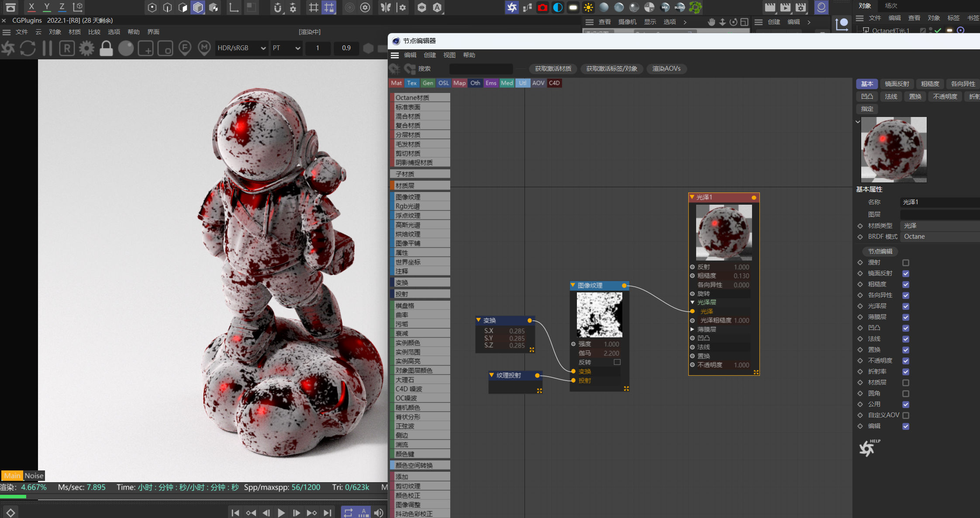Toggle the Tex node filter button
Screen dimensions: 980x518
click(412, 83)
